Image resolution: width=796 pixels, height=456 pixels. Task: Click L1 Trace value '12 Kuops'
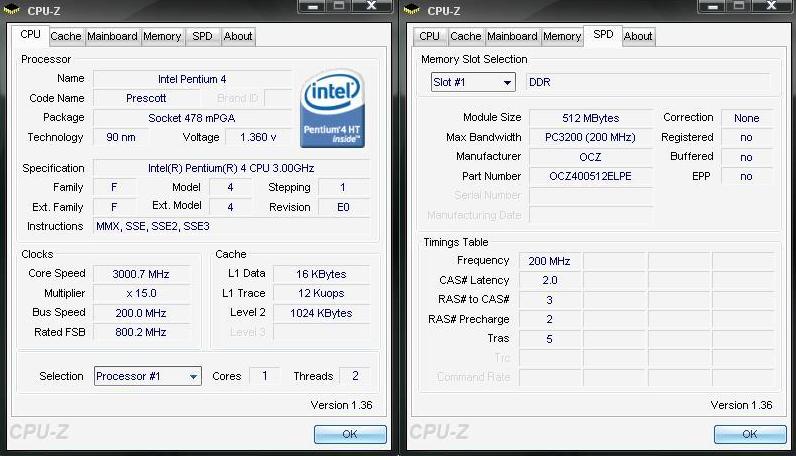[321, 294]
